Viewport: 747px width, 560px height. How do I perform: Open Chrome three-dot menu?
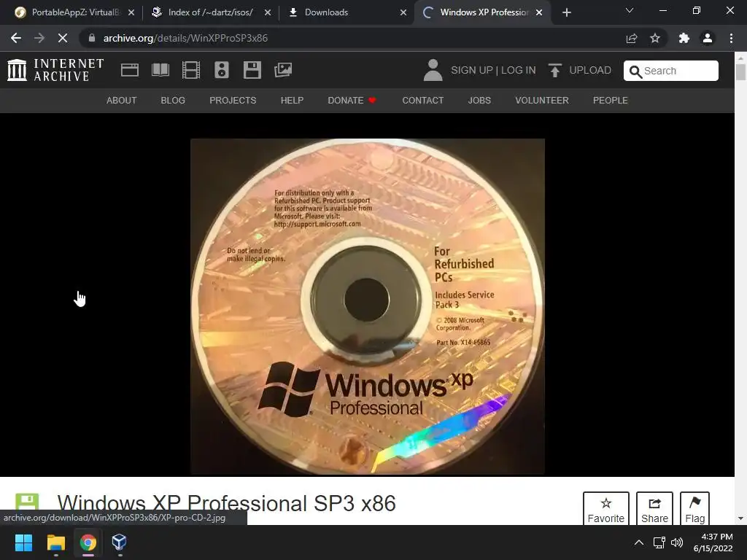coord(731,38)
